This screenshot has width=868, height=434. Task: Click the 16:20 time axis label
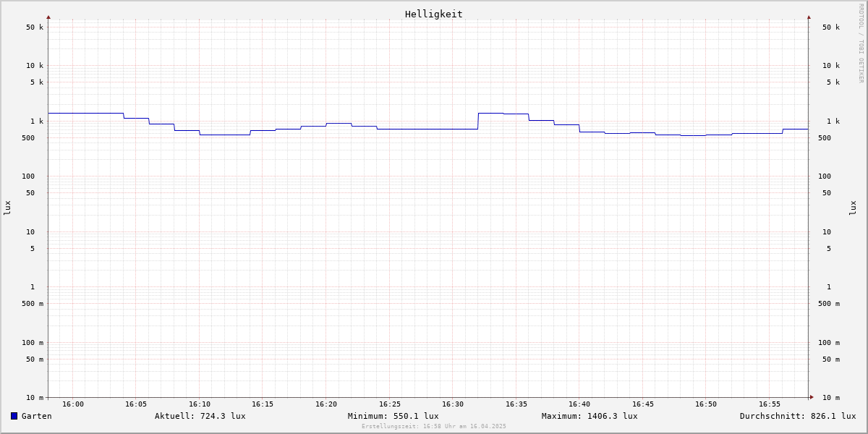click(x=326, y=404)
